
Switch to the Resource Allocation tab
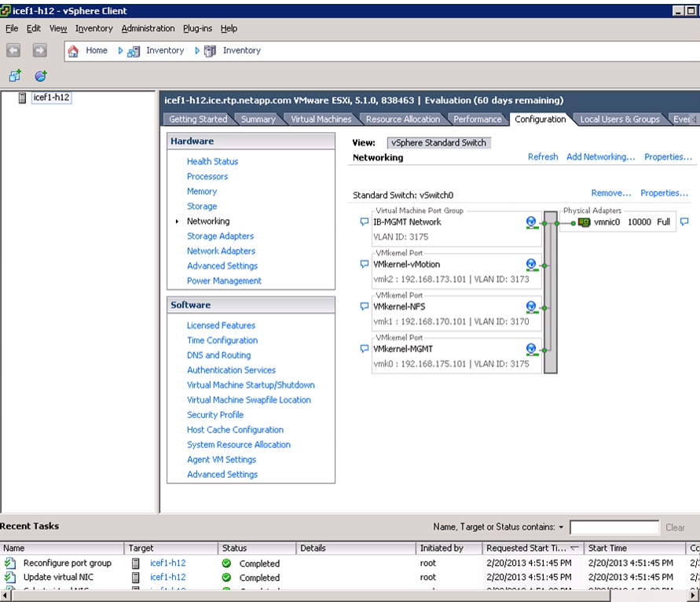pyautogui.click(x=403, y=119)
